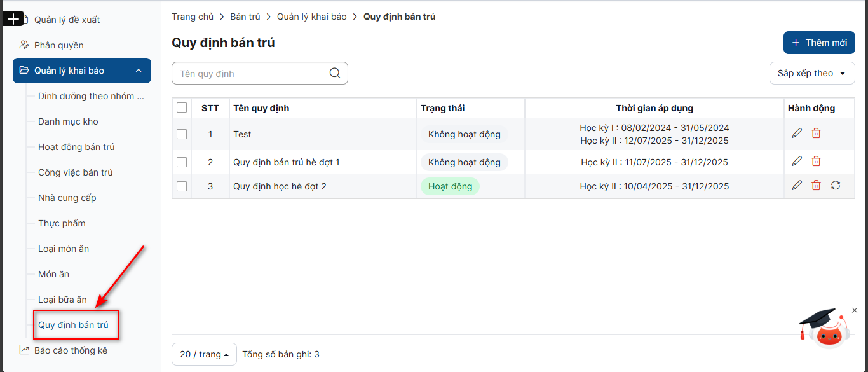Open 'Nhà cung cấp' sidebar item
The width and height of the screenshot is (868, 372).
[x=67, y=198]
